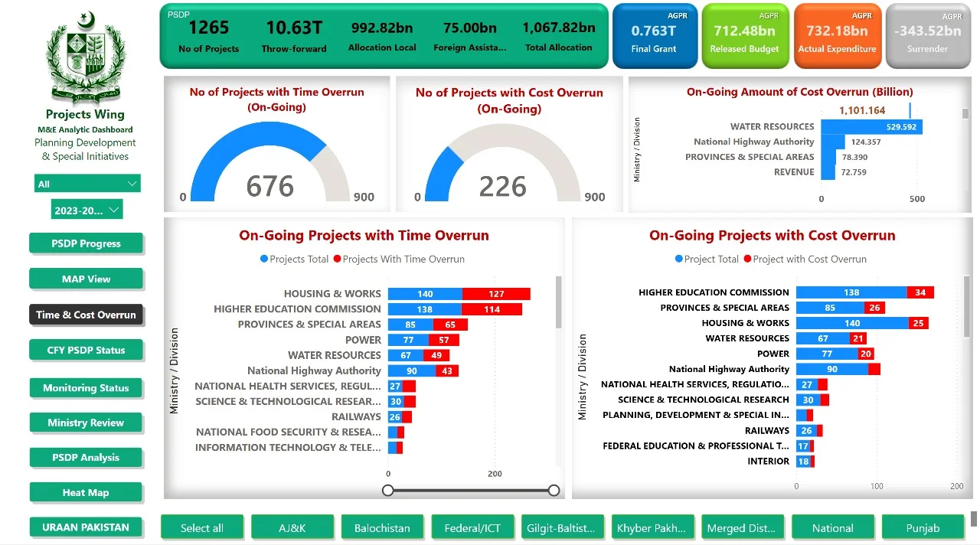
Task: Click National Highway Authority time overrun bar 43
Action: click(x=447, y=370)
